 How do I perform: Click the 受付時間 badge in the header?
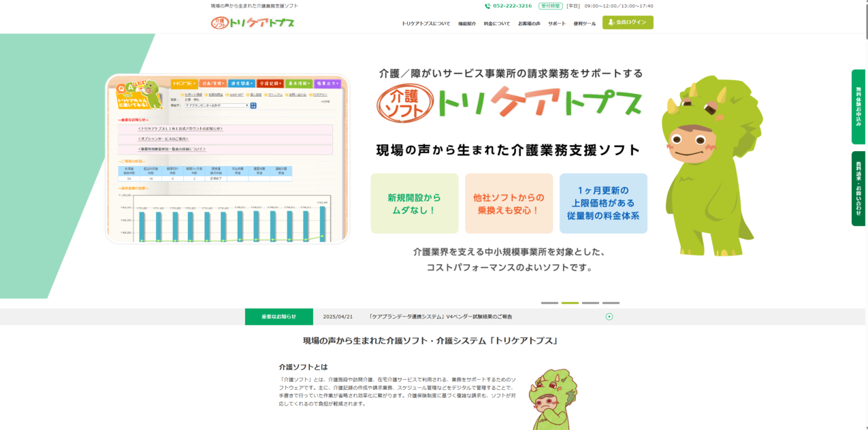tap(551, 6)
